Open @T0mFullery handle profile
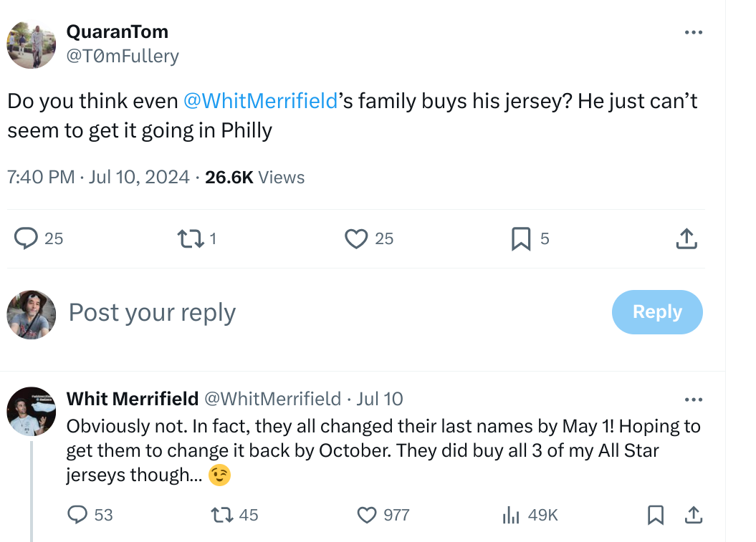This screenshot has width=756, height=542. [x=123, y=56]
